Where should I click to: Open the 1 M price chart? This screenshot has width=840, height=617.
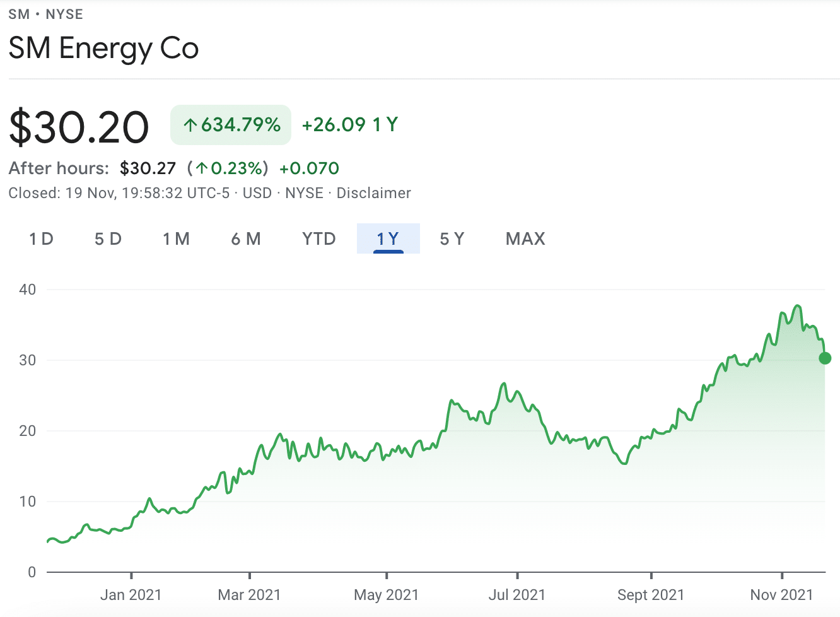click(177, 238)
